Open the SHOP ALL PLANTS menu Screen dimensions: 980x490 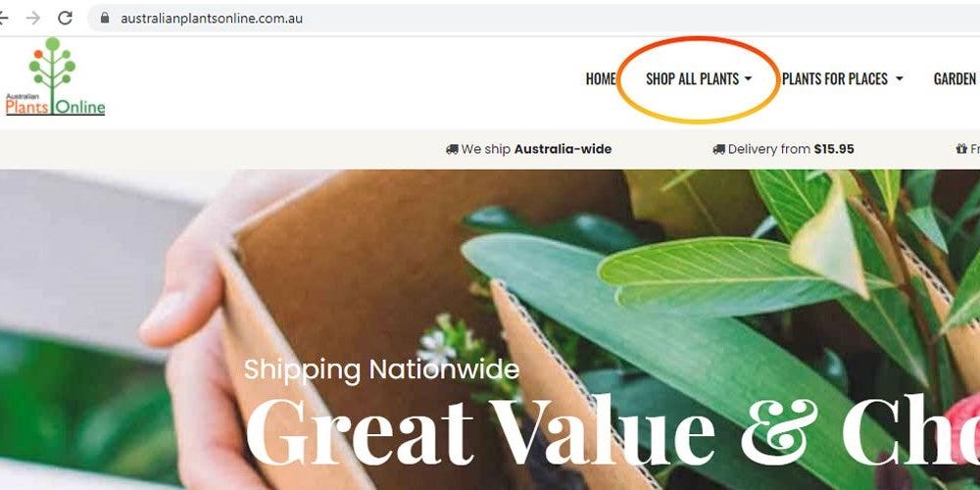coord(692,78)
